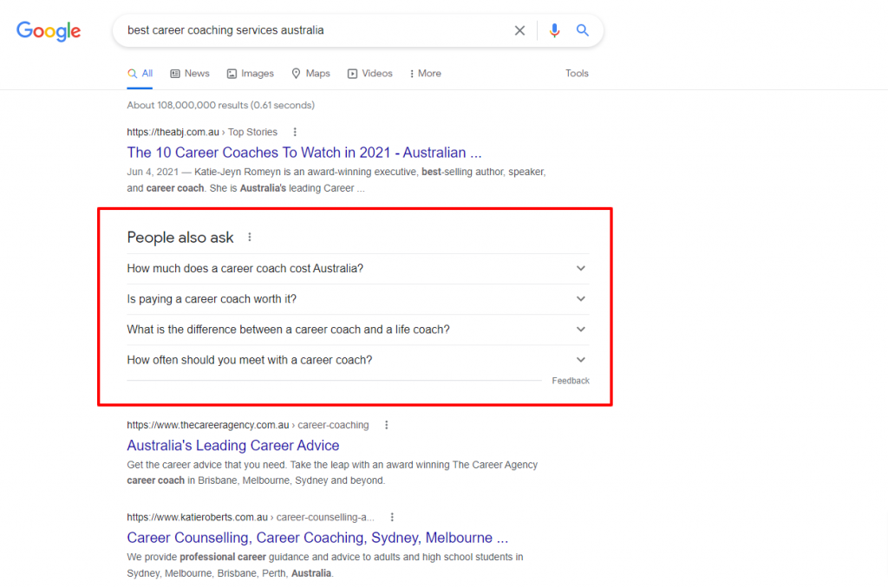Open three-dot menu next to People also ask
888x588 pixels.
point(250,238)
